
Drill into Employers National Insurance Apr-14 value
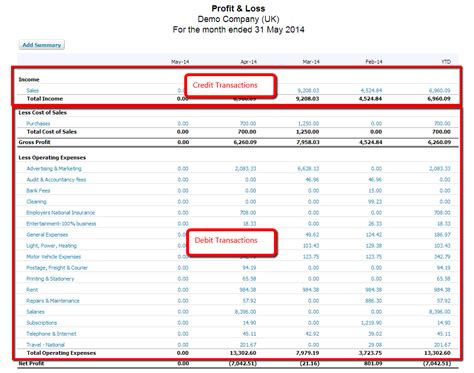(x=248, y=213)
